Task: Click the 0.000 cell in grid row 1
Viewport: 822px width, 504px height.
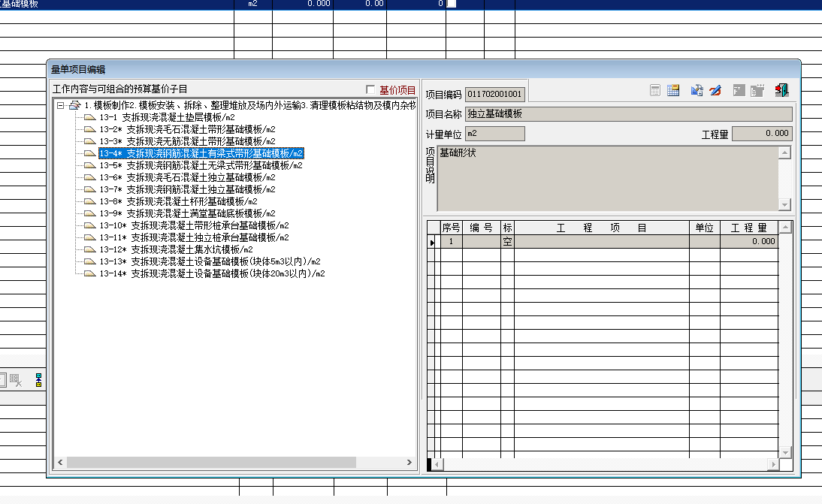Action: 749,242
